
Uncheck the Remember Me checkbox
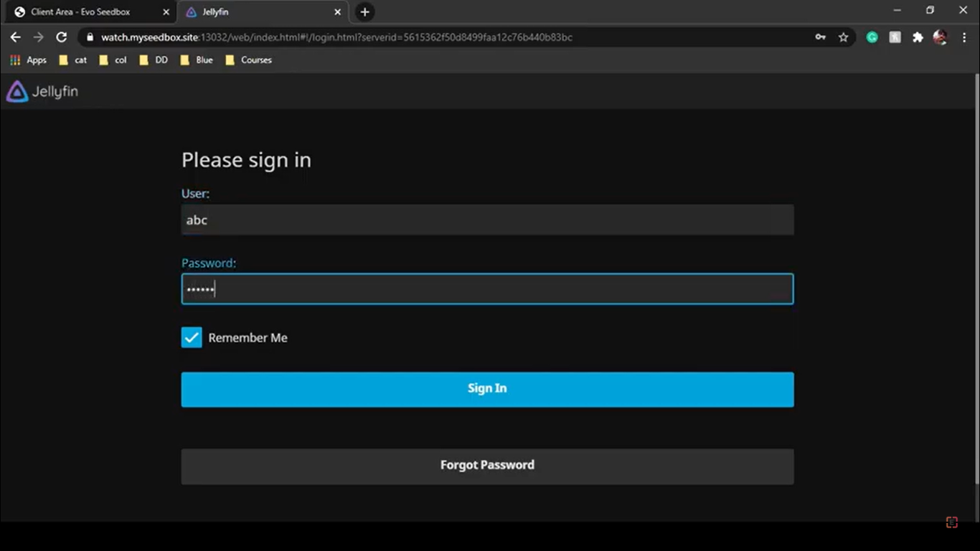point(191,337)
